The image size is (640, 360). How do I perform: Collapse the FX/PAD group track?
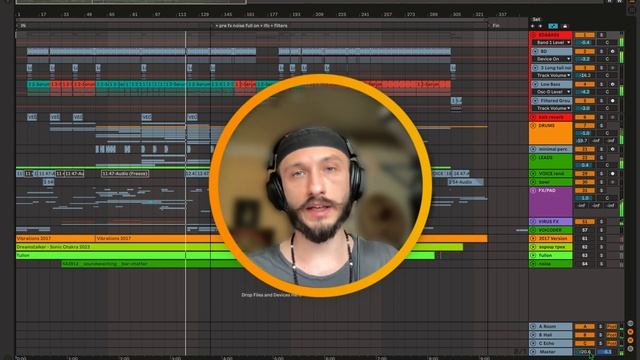(x=533, y=191)
